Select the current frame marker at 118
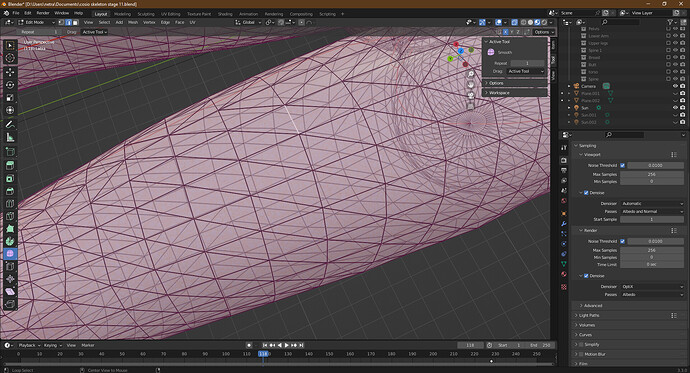 pyautogui.click(x=263, y=354)
